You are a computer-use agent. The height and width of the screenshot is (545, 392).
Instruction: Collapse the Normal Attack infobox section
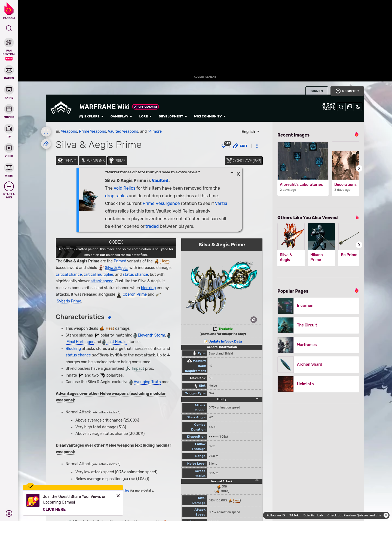[x=257, y=480]
